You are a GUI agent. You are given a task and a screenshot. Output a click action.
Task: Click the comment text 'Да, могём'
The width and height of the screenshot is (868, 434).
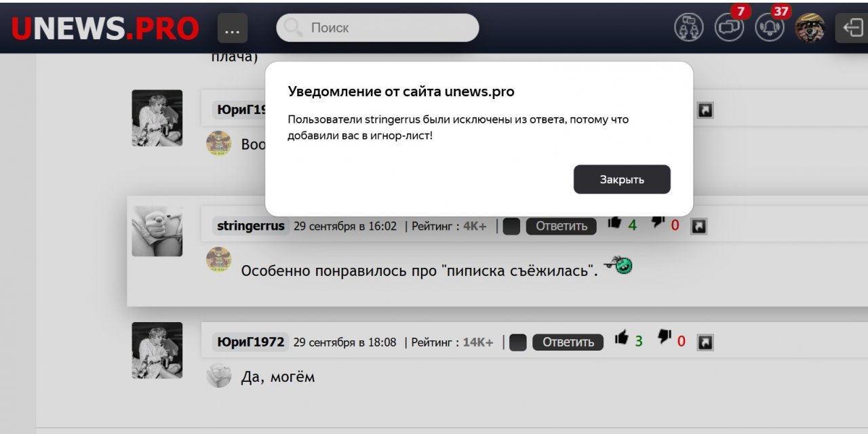pyautogui.click(x=278, y=376)
